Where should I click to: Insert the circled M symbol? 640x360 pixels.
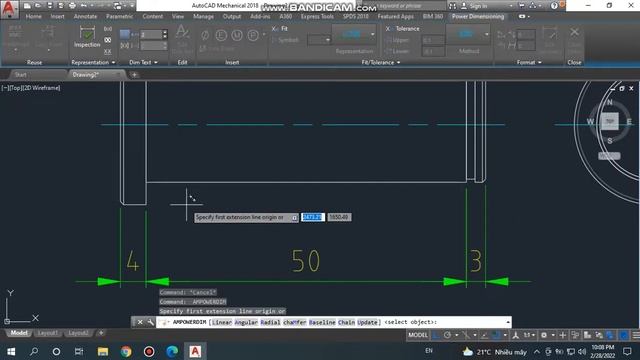click(x=237, y=36)
